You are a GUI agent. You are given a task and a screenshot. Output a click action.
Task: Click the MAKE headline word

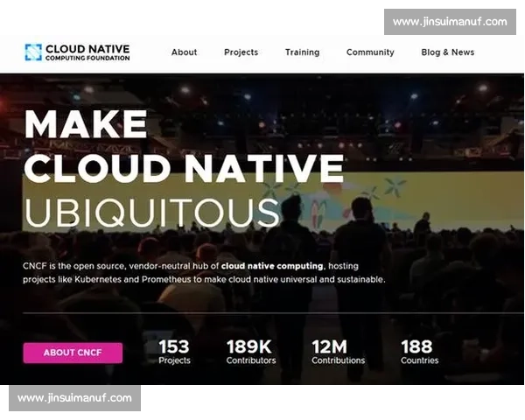(x=86, y=124)
